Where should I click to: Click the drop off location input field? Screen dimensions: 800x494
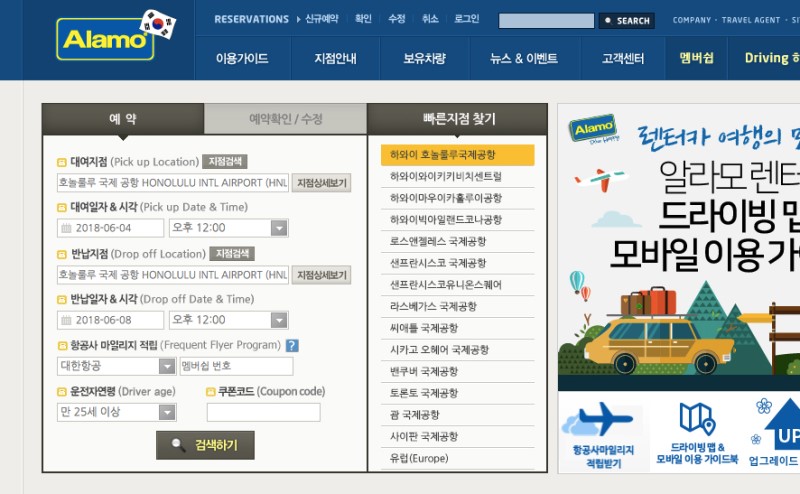[x=173, y=275]
